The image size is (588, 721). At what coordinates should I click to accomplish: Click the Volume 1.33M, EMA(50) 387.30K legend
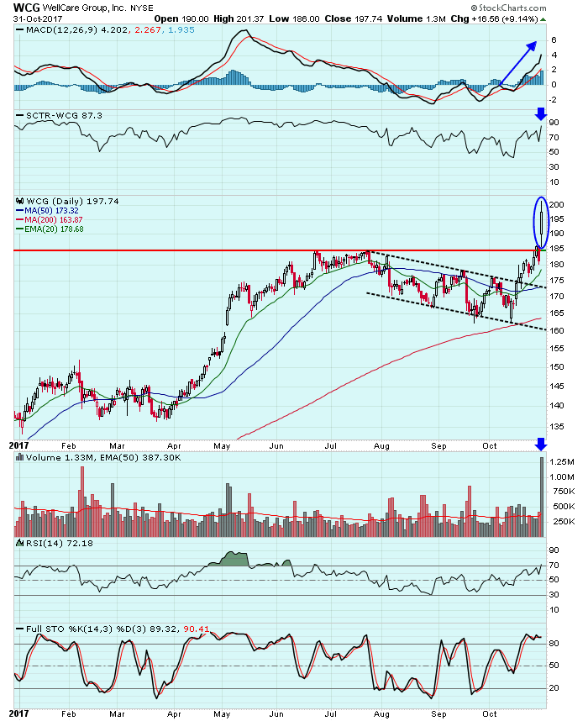(103, 457)
